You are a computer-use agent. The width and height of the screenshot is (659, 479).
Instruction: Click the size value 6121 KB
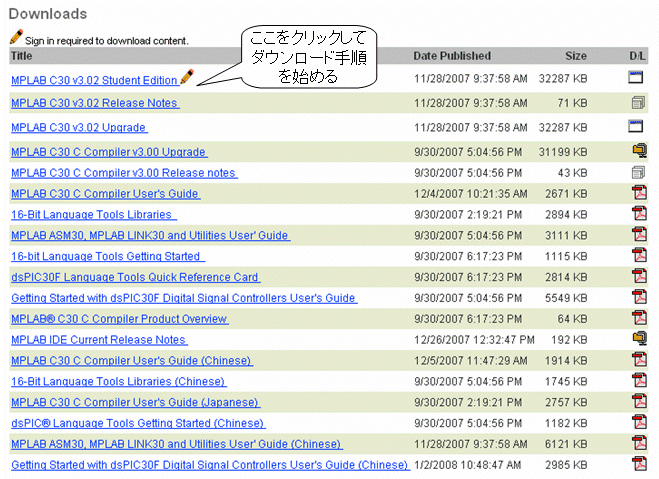566,444
